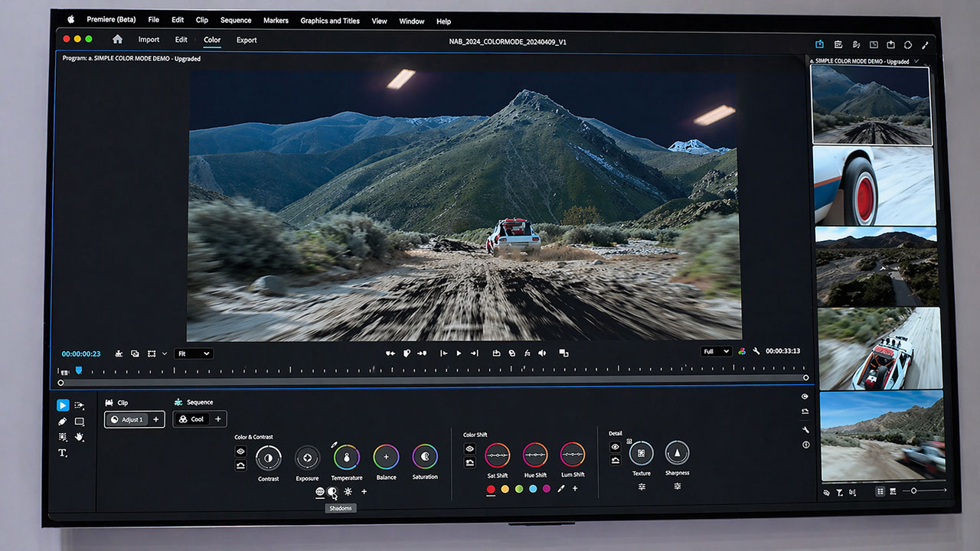
Task: Click the Sharpness dial in Detail
Action: (677, 453)
